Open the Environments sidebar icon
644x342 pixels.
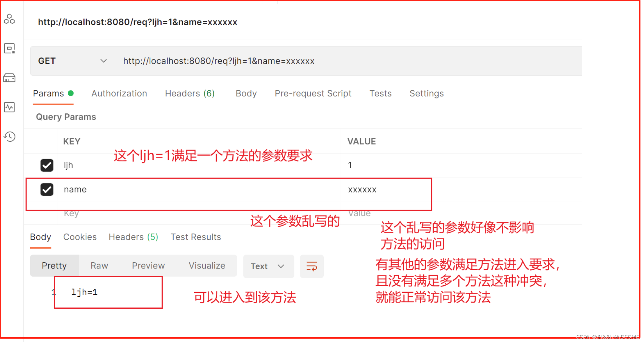tap(9, 49)
